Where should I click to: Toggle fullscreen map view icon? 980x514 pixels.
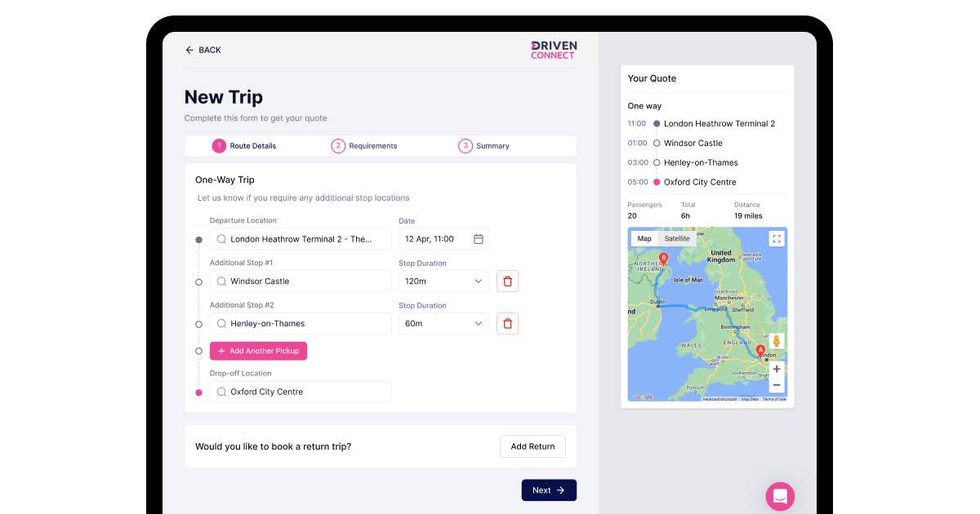point(777,239)
